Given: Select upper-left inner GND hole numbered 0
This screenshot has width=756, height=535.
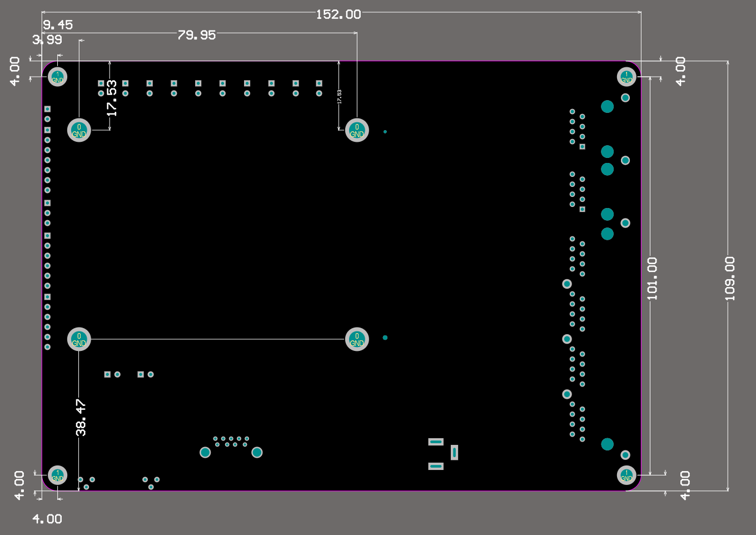Looking at the screenshot, I should coord(79,130).
